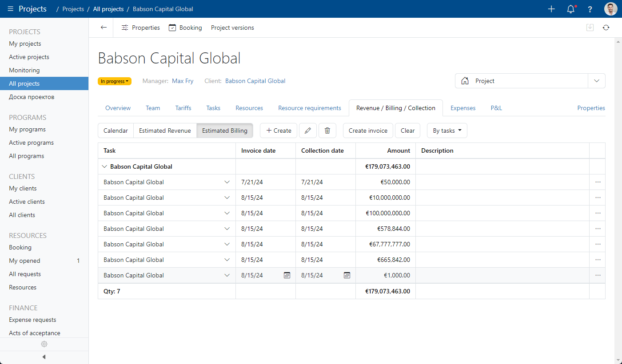The height and width of the screenshot is (364, 622).
Task: Open the Properties toolbar item
Action: (140, 28)
